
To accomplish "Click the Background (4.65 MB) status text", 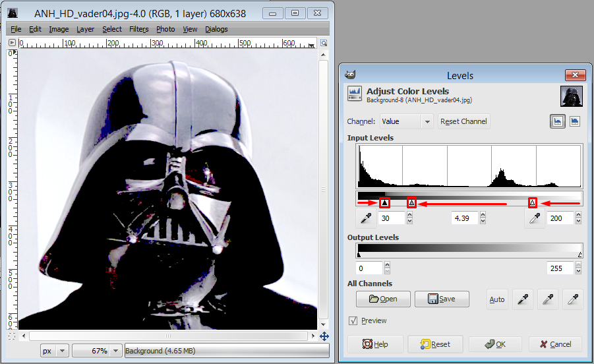I will pyautogui.click(x=160, y=351).
